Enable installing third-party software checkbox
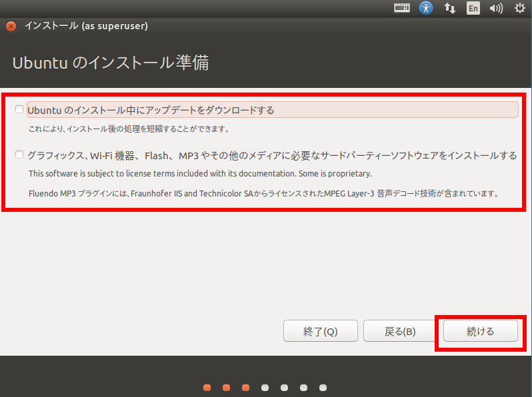The height and width of the screenshot is (397, 532). (x=19, y=155)
